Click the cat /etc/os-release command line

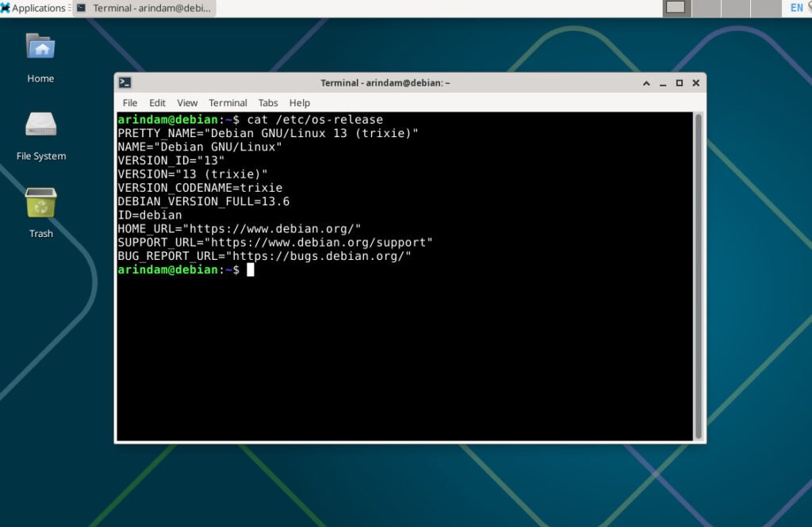click(x=250, y=120)
